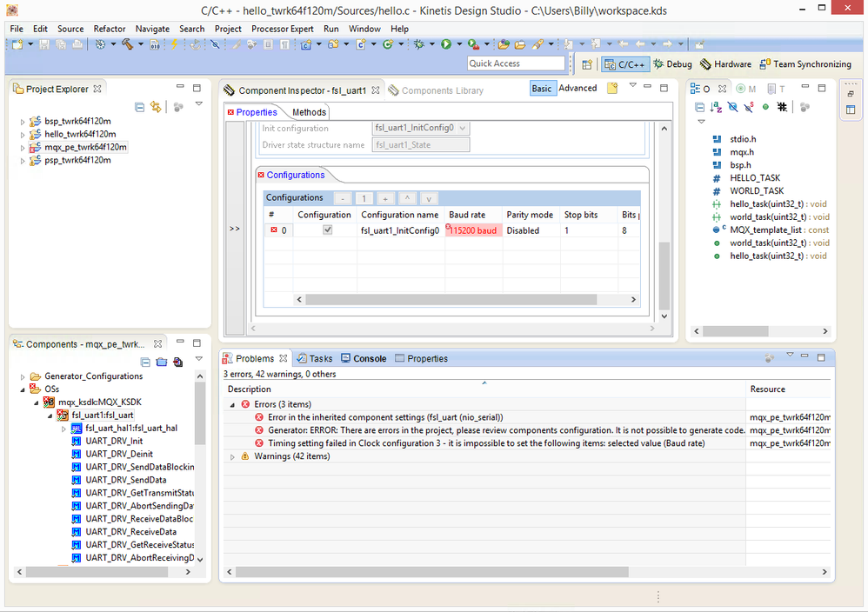Click the green Run play icon
The image size is (868, 612).
pyautogui.click(x=446, y=45)
